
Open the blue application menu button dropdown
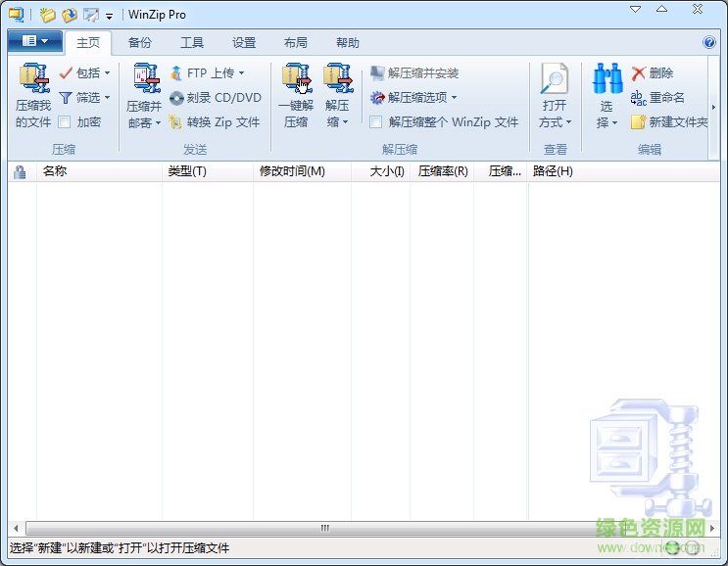[35, 41]
